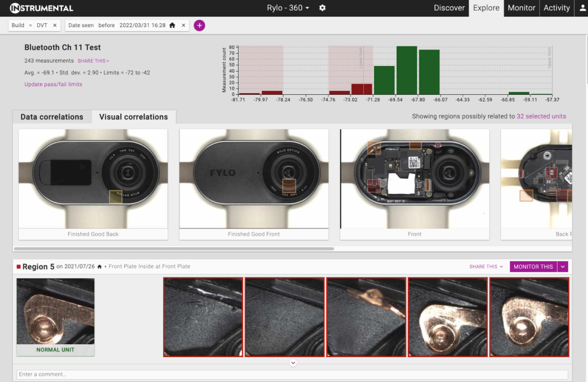Image resolution: width=588 pixels, height=382 pixels.
Task: Remove the Build = DVT filter
Action: coord(55,25)
